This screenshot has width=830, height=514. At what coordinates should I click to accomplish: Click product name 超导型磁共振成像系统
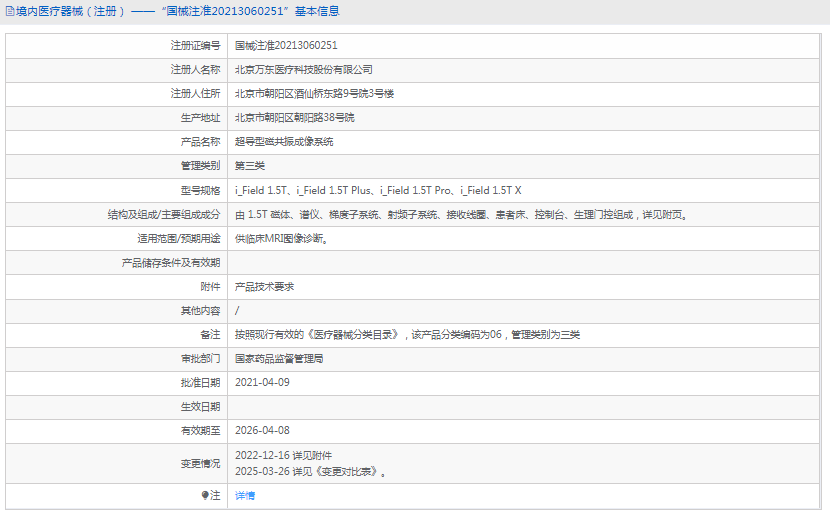click(x=284, y=142)
